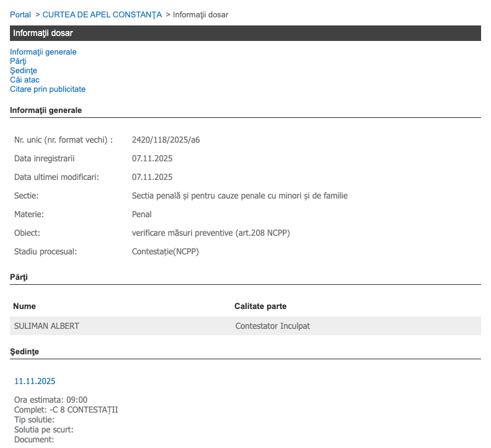Image resolution: width=491 pixels, height=448 pixels.
Task: Open CURTEA DE APEL CONSTANȚA breadcrumb link
Action: 102,14
